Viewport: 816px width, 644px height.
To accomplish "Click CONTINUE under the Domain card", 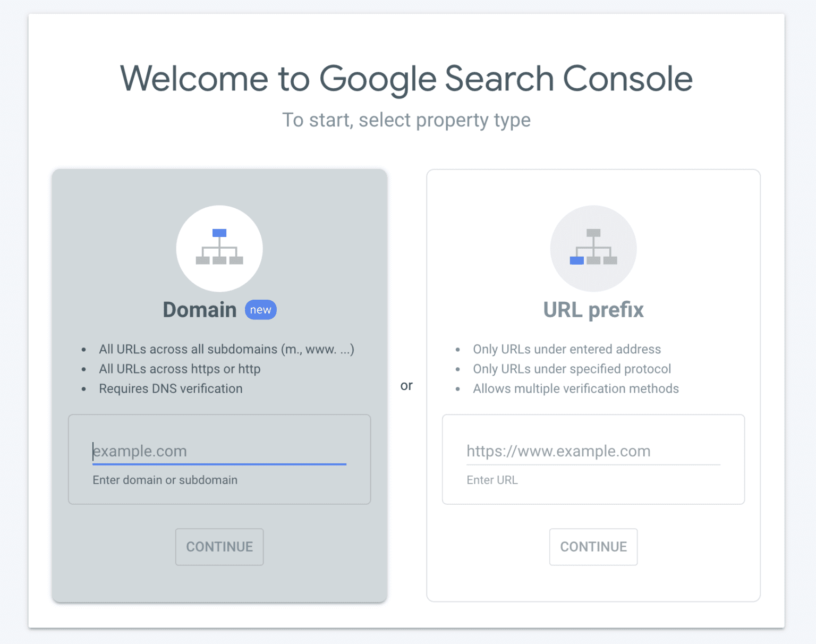I will coord(219,547).
